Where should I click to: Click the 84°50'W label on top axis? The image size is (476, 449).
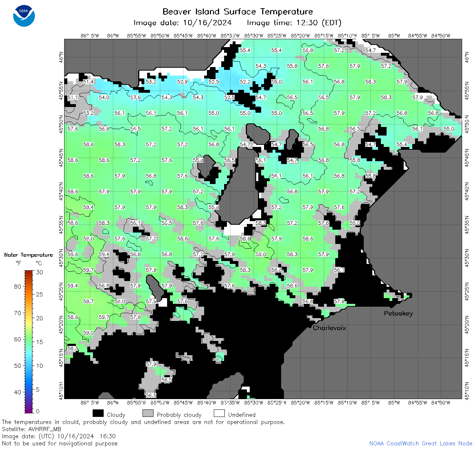point(441,36)
